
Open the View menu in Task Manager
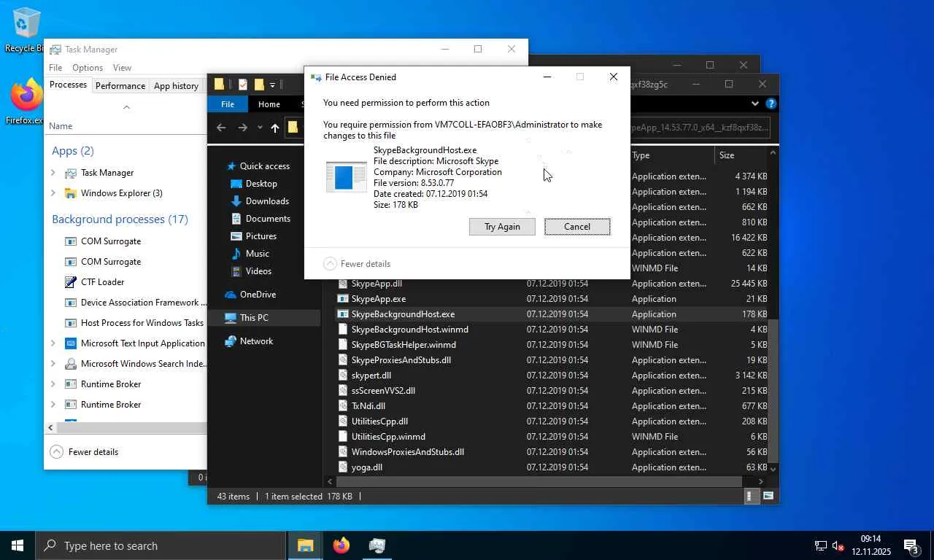click(122, 68)
